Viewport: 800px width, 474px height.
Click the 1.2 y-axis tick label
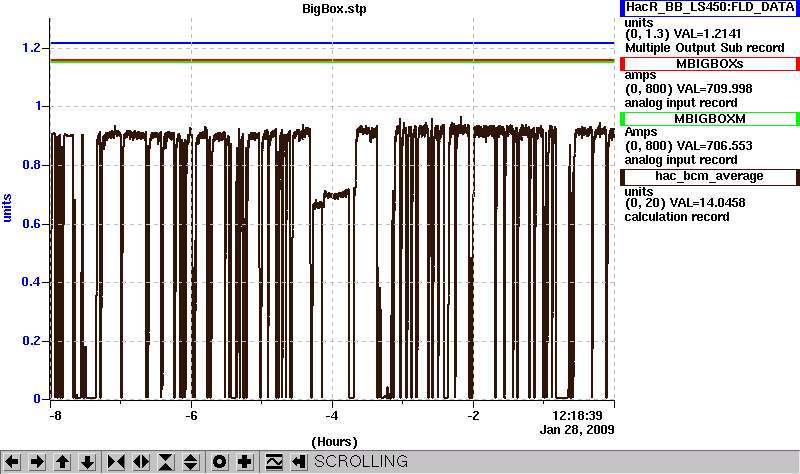[31, 48]
